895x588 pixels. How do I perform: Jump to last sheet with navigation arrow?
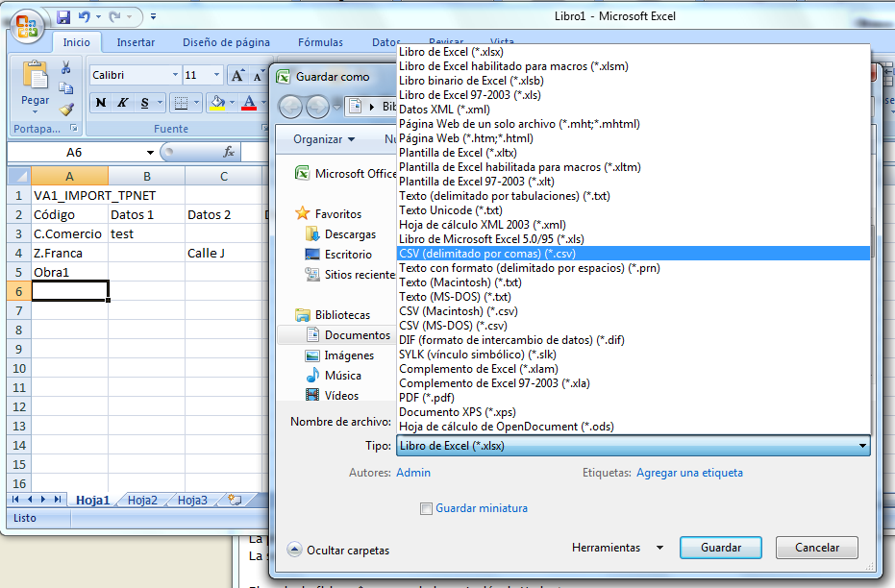[57, 500]
